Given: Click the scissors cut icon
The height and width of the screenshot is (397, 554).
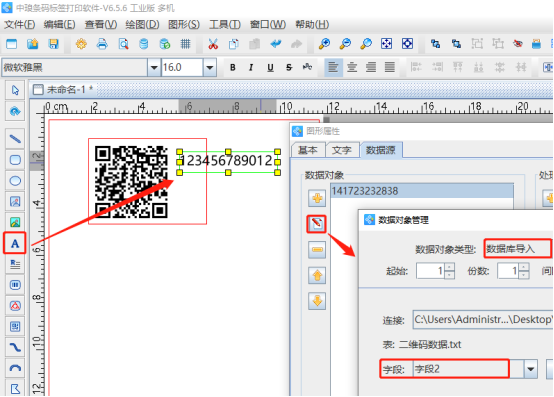Looking at the screenshot, I should (213, 44).
